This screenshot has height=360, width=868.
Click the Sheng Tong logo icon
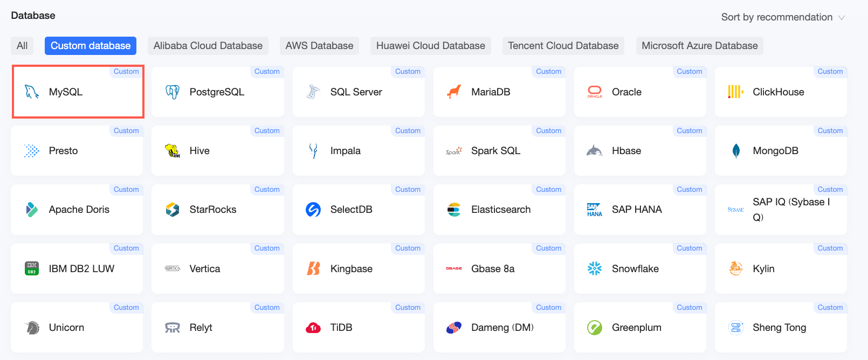click(x=736, y=328)
